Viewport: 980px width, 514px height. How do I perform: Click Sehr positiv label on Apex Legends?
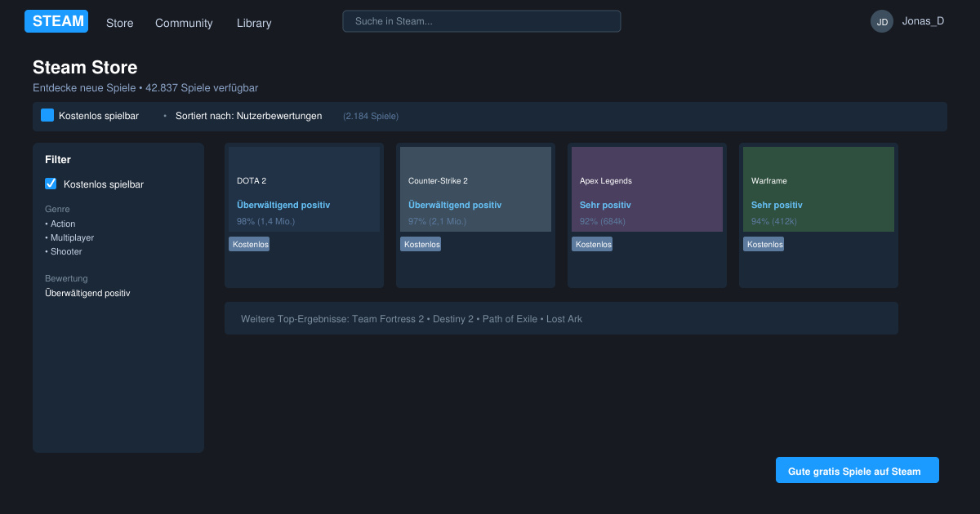tap(605, 205)
